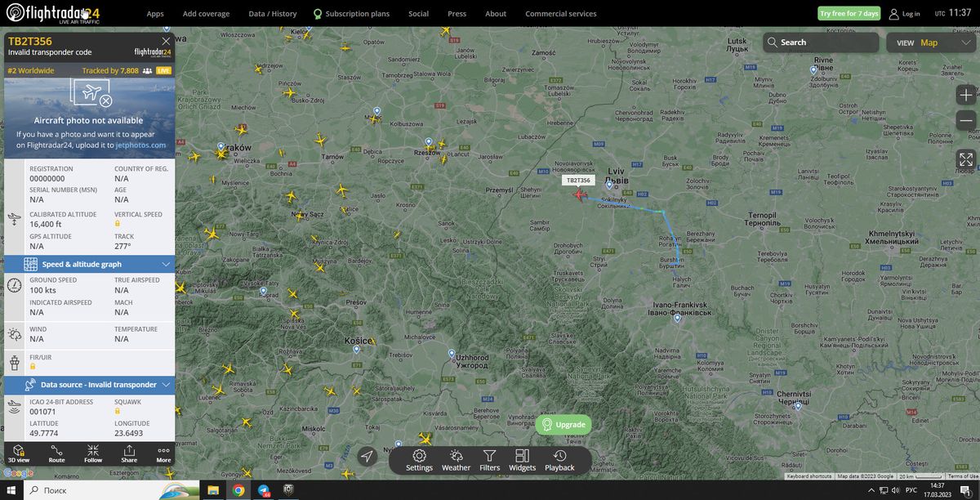Open Google Chrome from the taskbar

[238, 490]
